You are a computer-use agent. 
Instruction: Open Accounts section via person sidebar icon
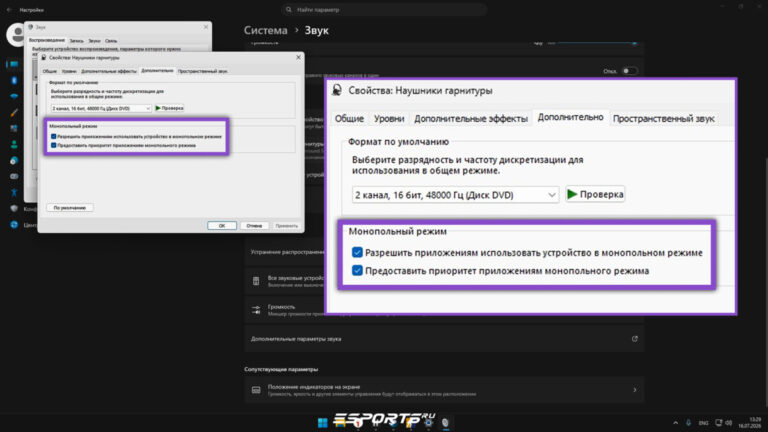click(x=14, y=144)
